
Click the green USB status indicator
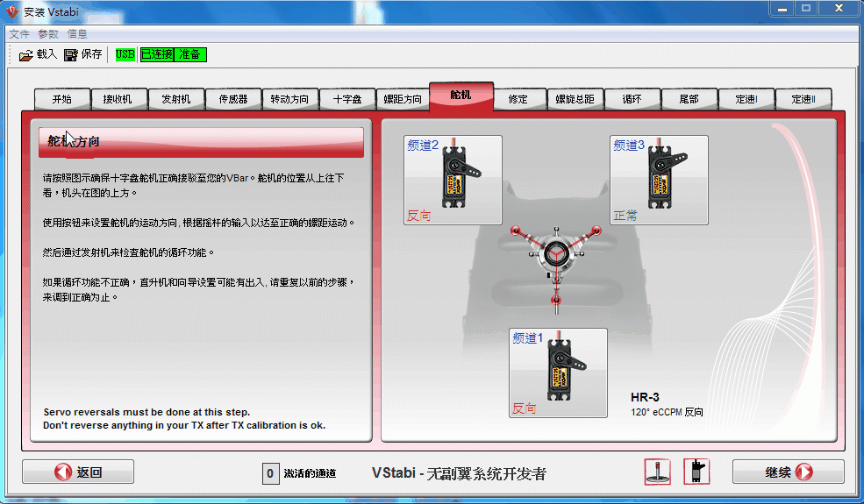point(125,54)
